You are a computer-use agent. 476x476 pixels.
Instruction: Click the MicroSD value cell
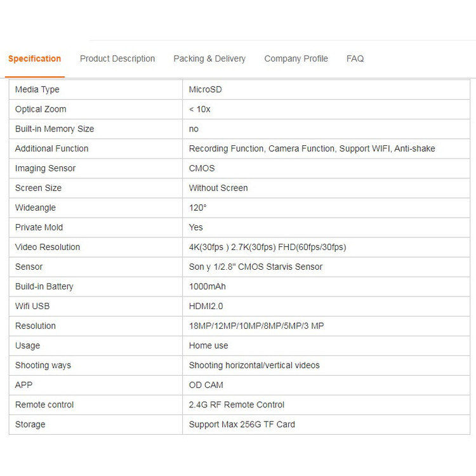[206, 89]
